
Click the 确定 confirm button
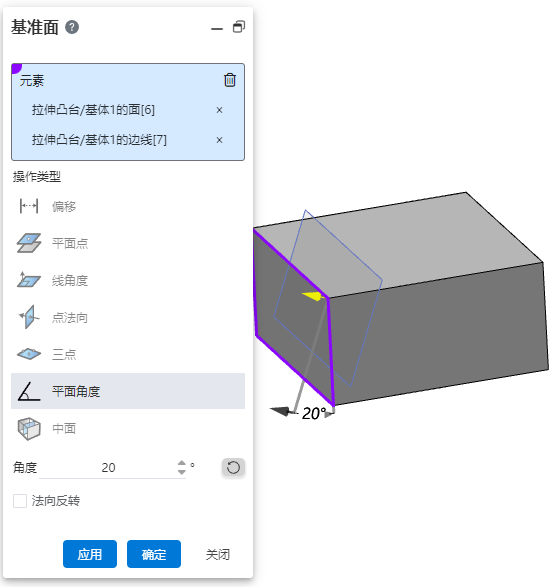154,554
